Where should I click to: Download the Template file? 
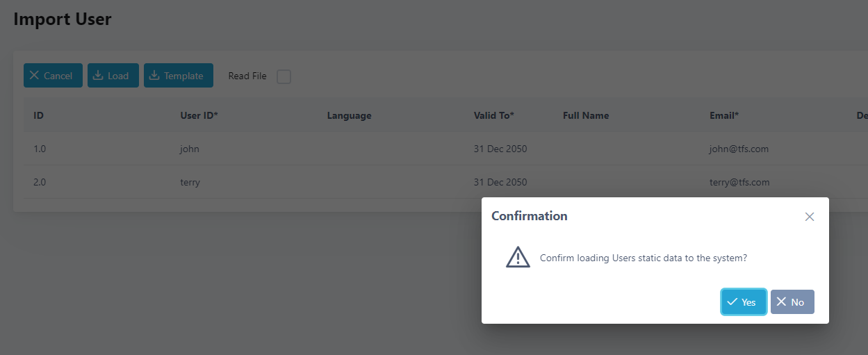[178, 76]
